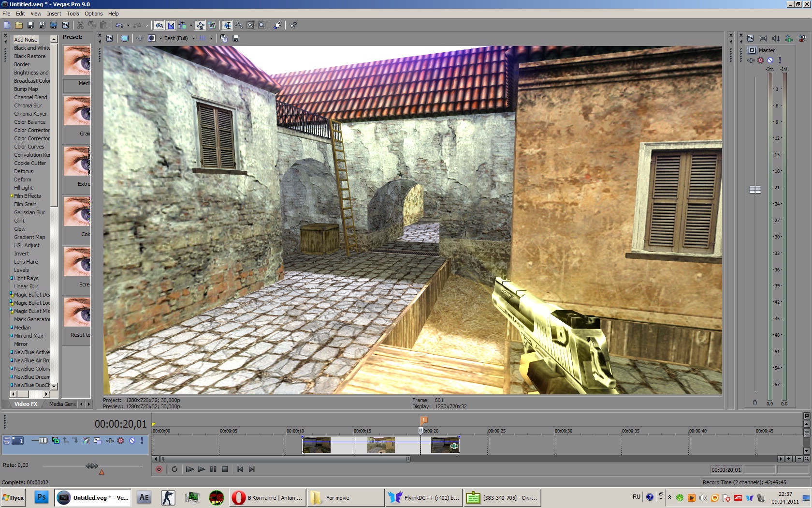Open Mixer Audio Properties icon
Image resolution: width=812 pixels, height=508 pixels.
pos(750,38)
